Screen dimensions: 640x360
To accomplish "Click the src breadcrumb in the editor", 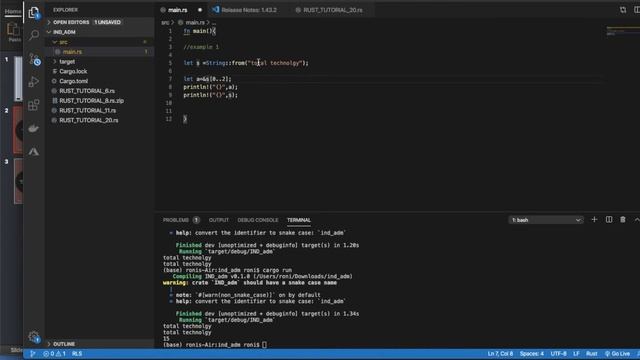I will tap(164, 22).
